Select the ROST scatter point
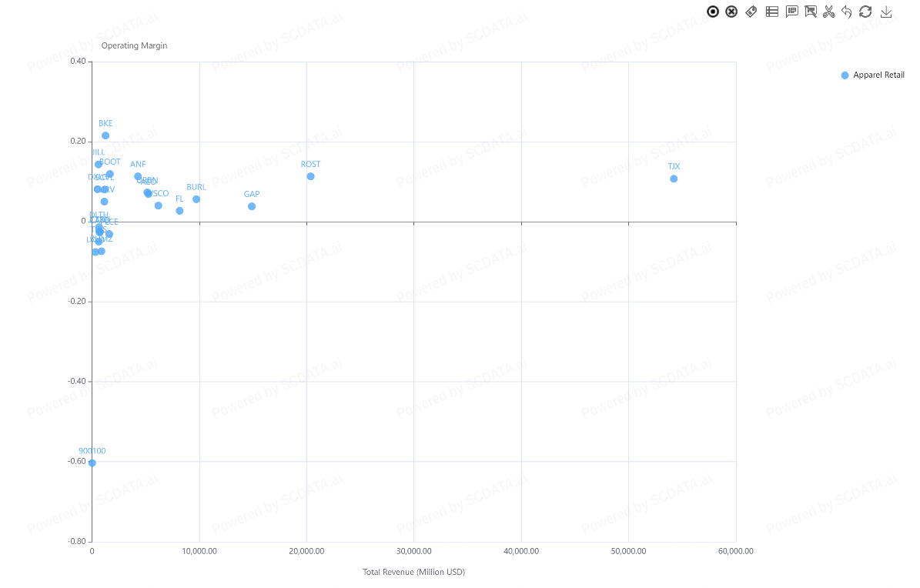Image resolution: width=920 pixels, height=588 pixels. 310,176
